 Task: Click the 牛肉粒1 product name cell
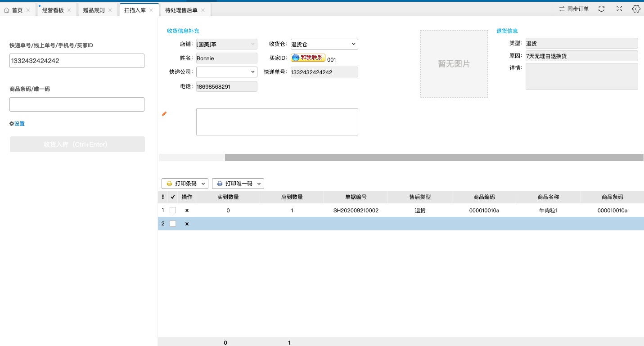click(548, 210)
